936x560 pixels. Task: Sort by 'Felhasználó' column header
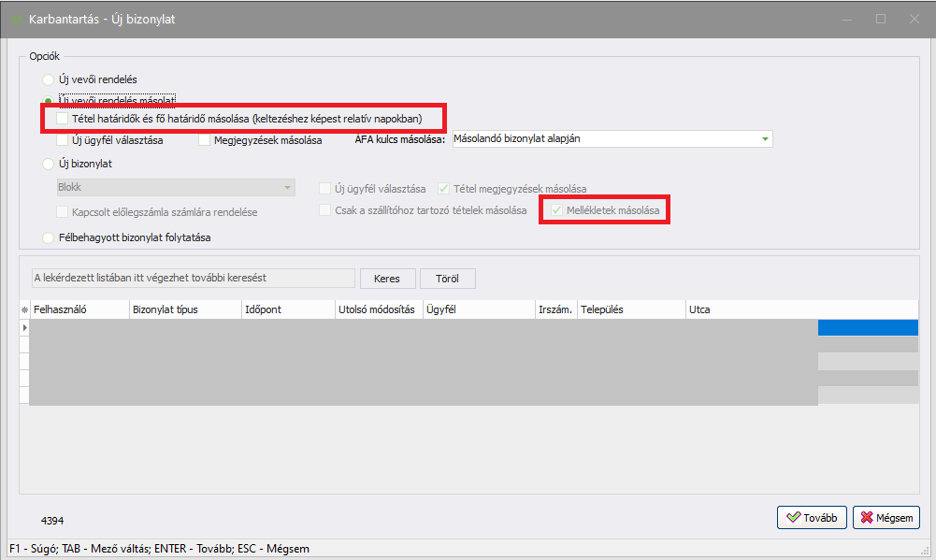(x=79, y=309)
